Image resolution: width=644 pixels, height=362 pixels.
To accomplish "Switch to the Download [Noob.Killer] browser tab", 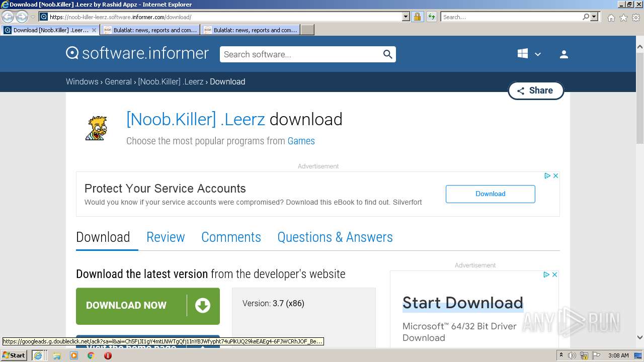I will [x=49, y=30].
